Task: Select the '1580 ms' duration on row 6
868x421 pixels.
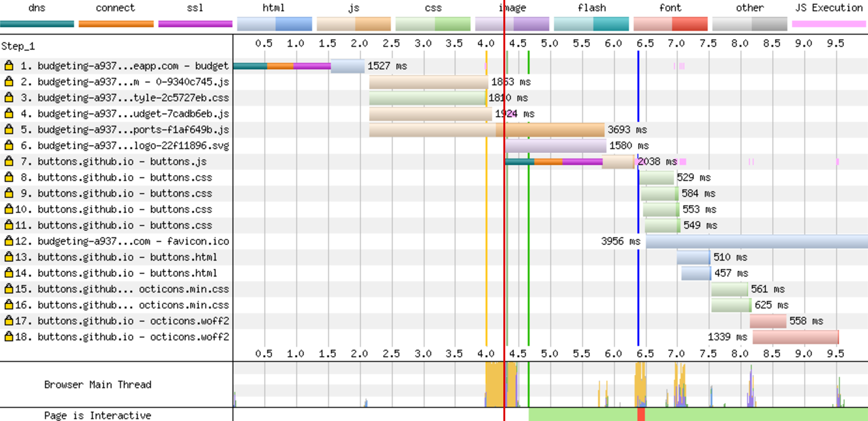Action: [629, 145]
